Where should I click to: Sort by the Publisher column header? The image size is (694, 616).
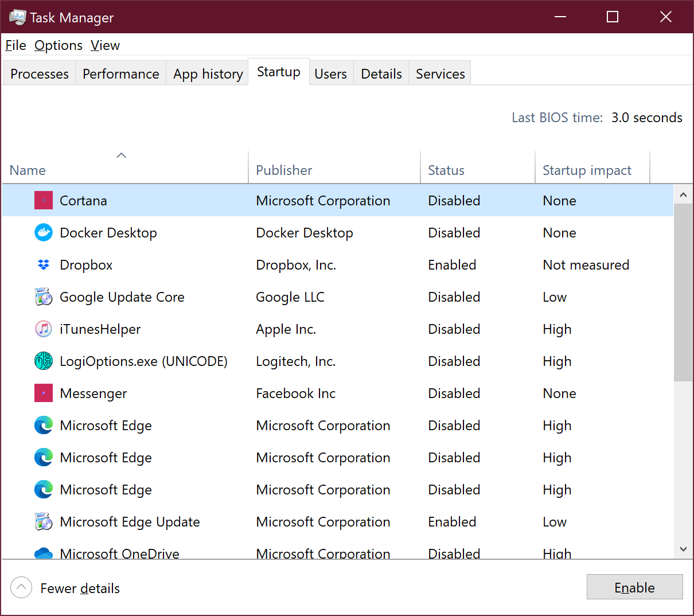[334, 167]
